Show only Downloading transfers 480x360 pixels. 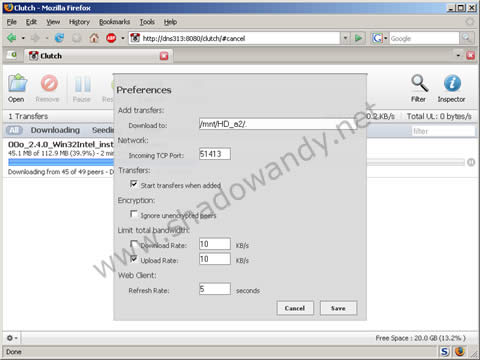click(55, 130)
